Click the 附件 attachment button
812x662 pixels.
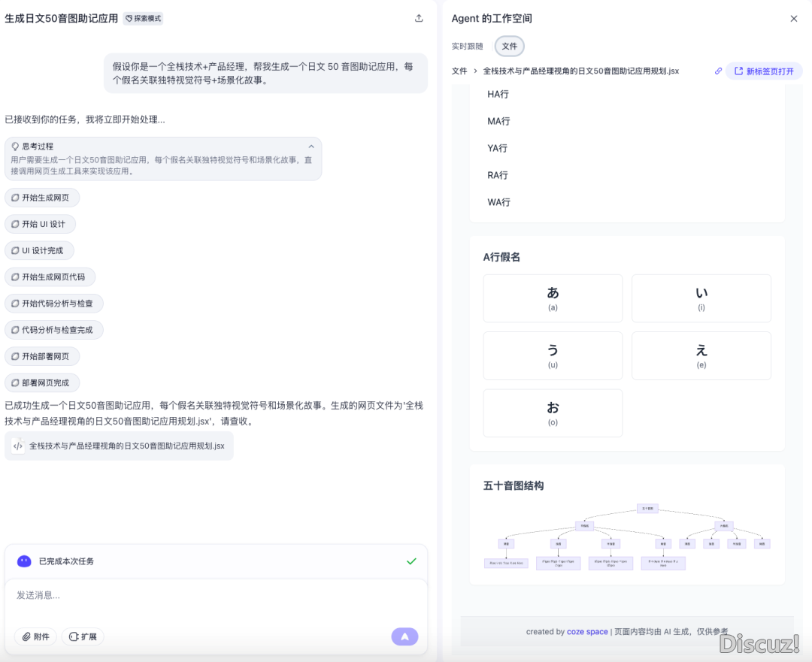pos(35,636)
